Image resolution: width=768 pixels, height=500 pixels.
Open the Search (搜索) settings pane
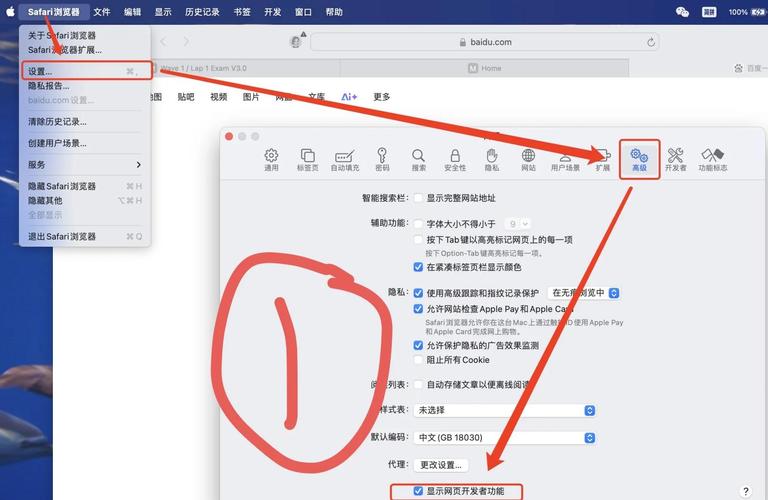(418, 160)
